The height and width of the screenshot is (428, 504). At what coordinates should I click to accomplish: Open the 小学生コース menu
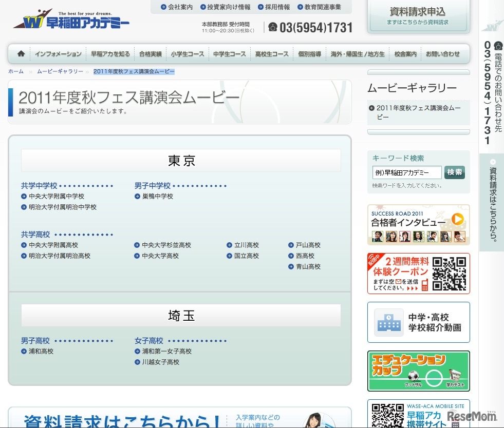188,54
